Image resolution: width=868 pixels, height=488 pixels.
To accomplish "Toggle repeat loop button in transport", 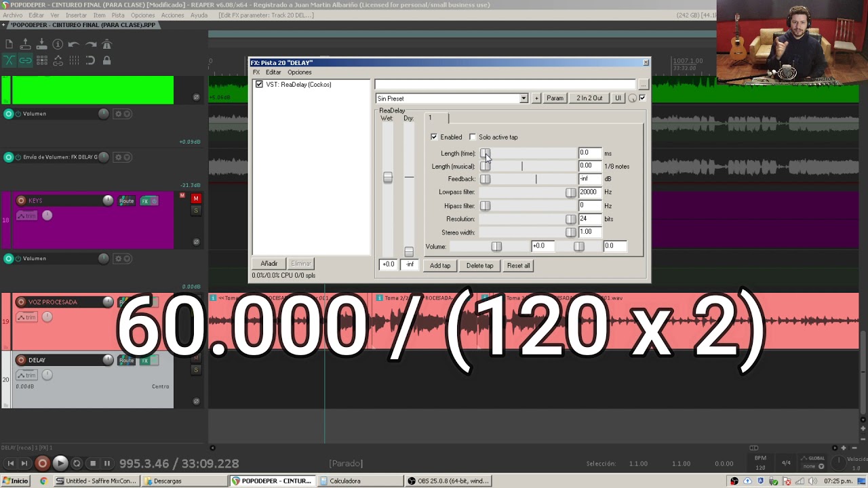I will pyautogui.click(x=77, y=464).
